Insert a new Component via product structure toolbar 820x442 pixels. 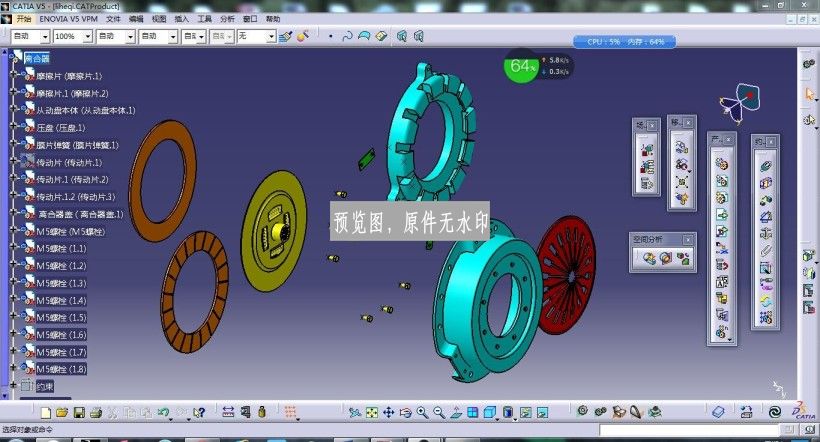tap(722, 164)
